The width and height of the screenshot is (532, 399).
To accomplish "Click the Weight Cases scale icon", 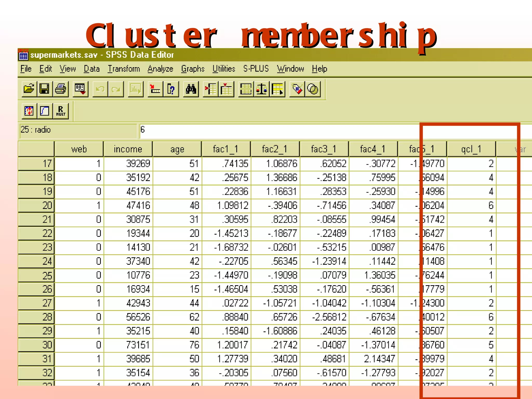I will [262, 89].
